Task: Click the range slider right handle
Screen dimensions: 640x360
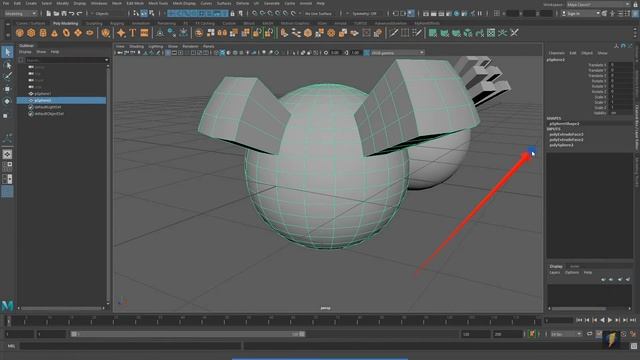Action: tap(302, 334)
